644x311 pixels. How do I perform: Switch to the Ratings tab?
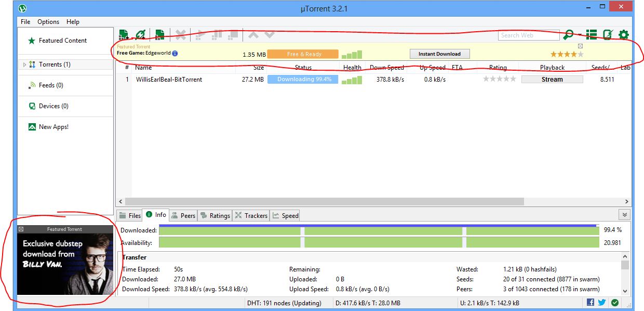point(215,215)
